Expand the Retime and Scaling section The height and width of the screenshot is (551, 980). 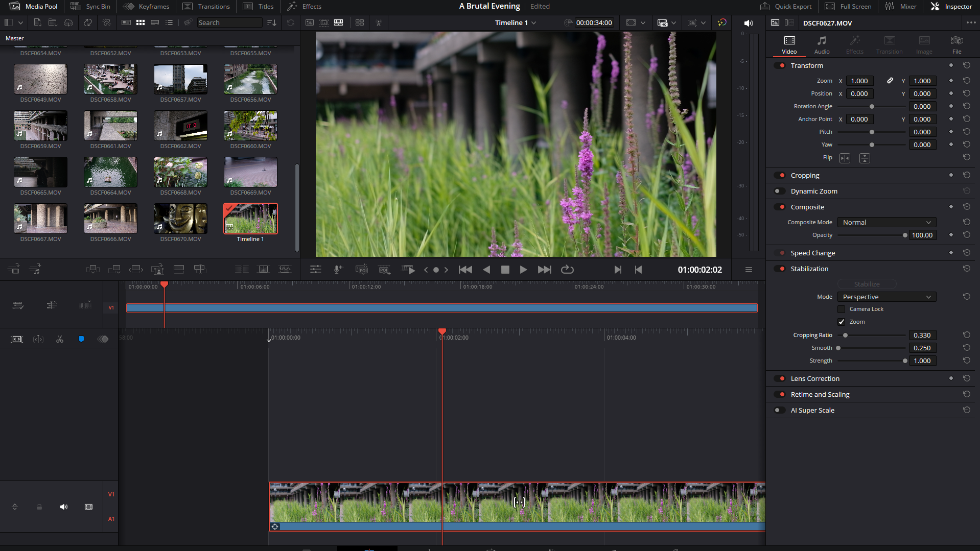click(820, 394)
